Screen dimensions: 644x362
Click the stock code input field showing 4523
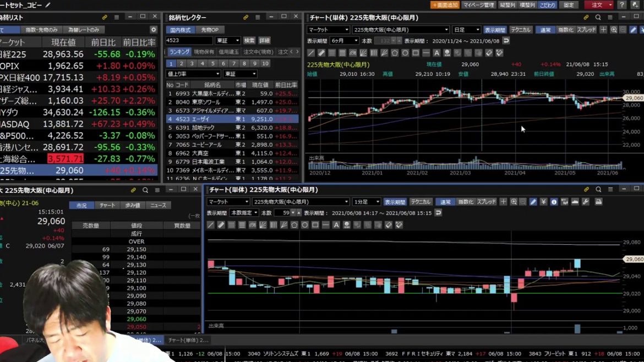[x=188, y=41]
